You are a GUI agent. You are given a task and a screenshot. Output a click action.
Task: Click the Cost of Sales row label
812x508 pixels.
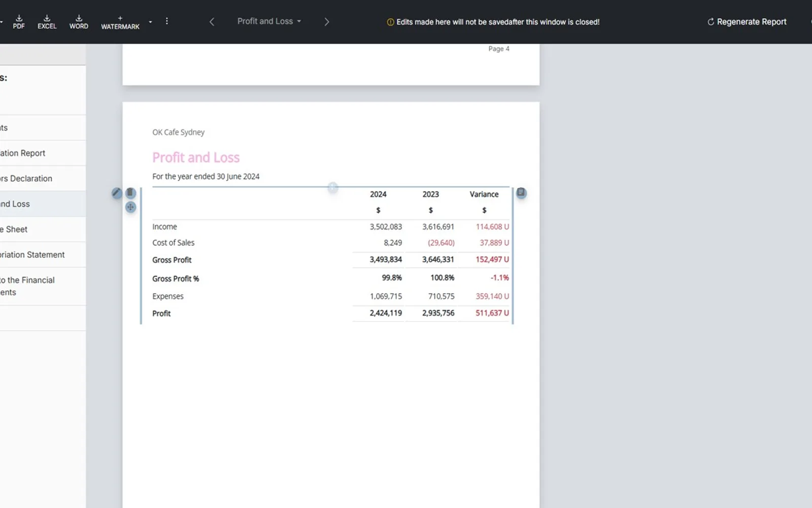pos(173,243)
